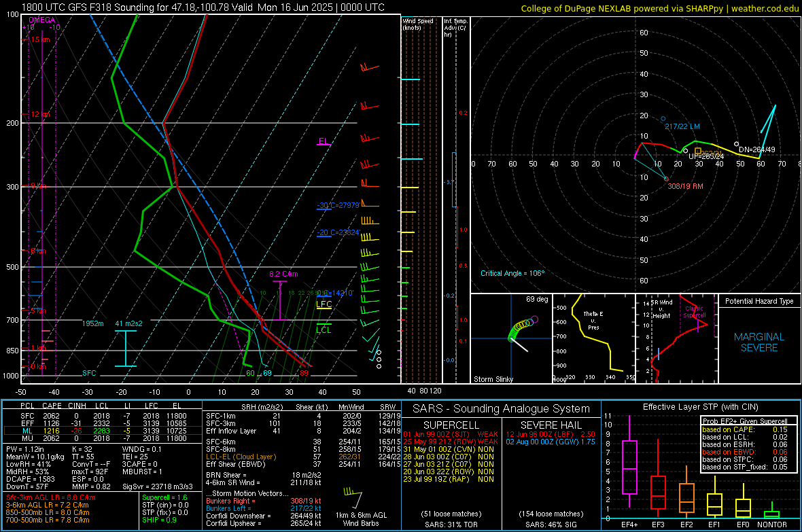Viewport: 802px width, 532px height.
Task: Click the magenta "OMEGA" label
Action: (42, 20)
